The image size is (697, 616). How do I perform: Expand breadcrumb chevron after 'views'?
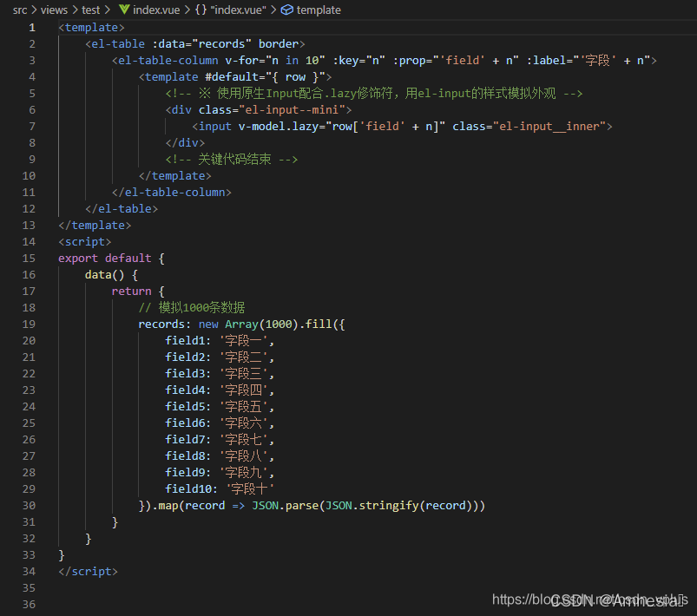point(75,10)
